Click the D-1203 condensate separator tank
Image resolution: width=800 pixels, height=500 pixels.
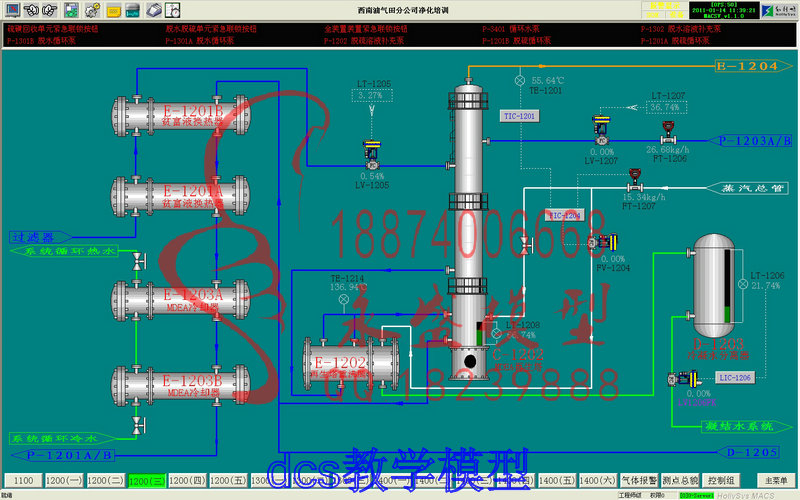[x=714, y=286]
